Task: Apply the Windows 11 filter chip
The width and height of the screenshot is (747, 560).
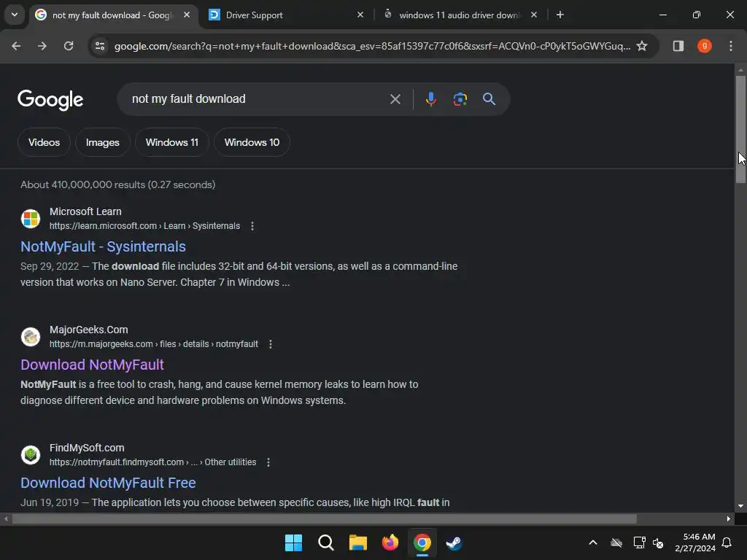Action: pyautogui.click(x=171, y=142)
